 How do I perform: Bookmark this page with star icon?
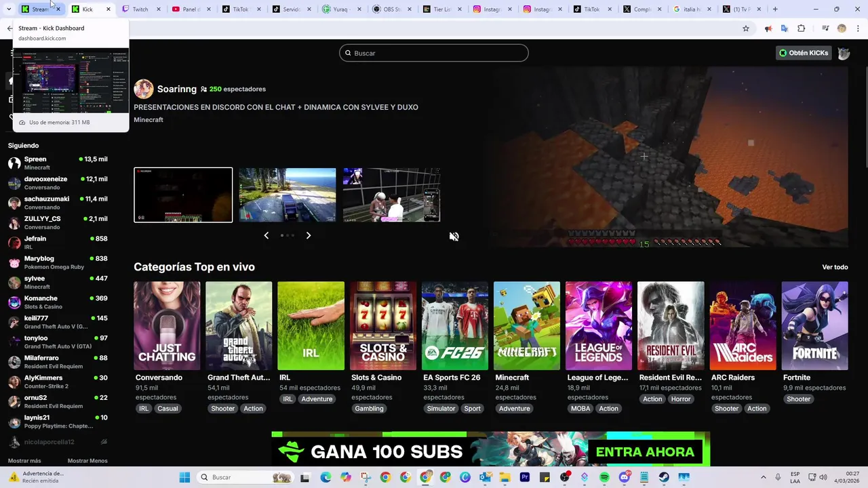coord(746,28)
